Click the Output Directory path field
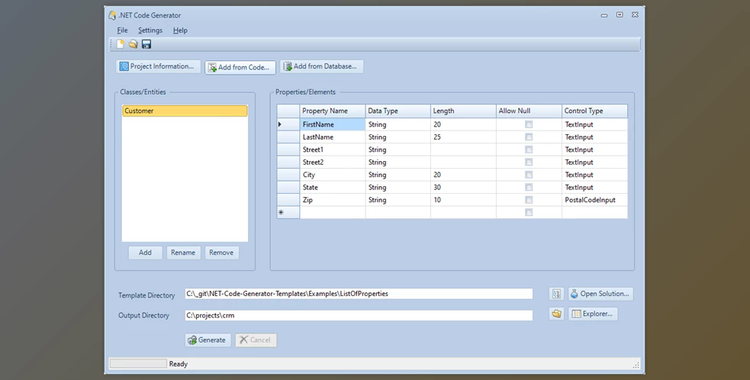Screen dimensions: 750x380 click(x=359, y=315)
